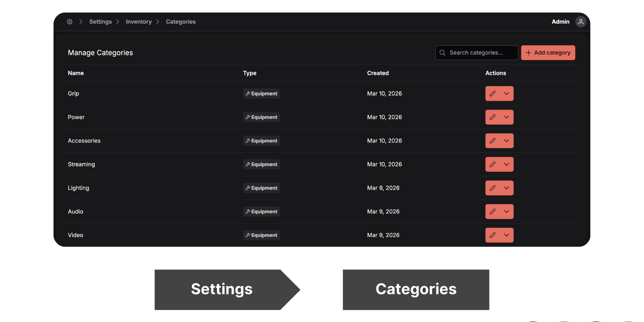Edit the Accessories category with the pencil icon
This screenshot has width=644, height=322.
coord(493,140)
